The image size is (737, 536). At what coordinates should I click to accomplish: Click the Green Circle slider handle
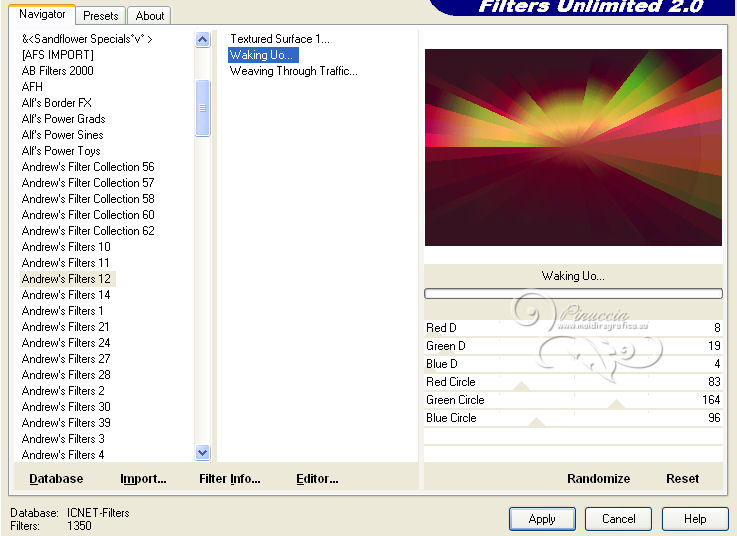[x=616, y=404]
